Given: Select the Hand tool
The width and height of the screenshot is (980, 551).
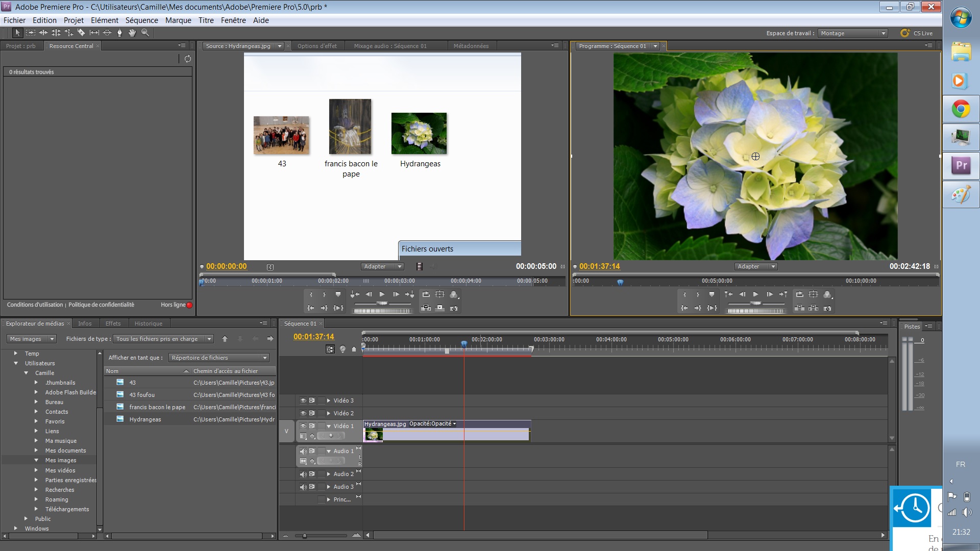Looking at the screenshot, I should [132, 33].
